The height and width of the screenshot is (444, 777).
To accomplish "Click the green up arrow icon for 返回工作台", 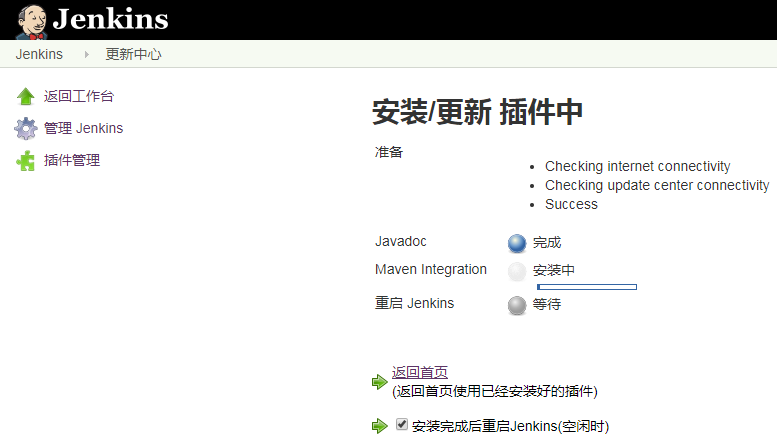I will coord(25,96).
